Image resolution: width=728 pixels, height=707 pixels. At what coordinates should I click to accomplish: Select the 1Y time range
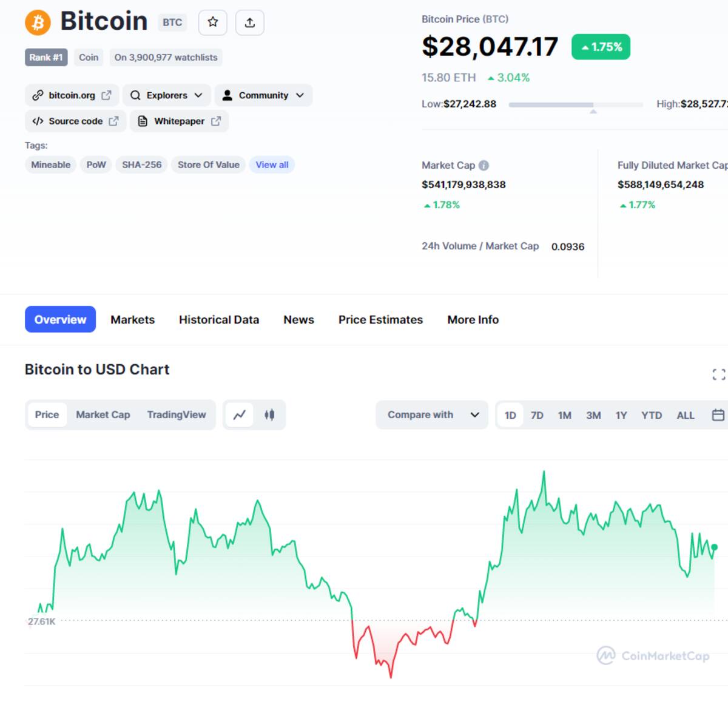pos(621,415)
